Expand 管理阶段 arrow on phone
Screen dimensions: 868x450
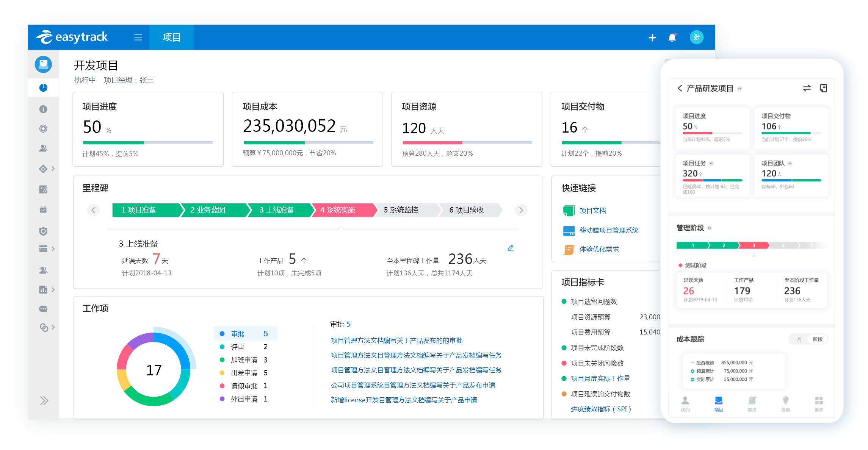[x=709, y=228]
